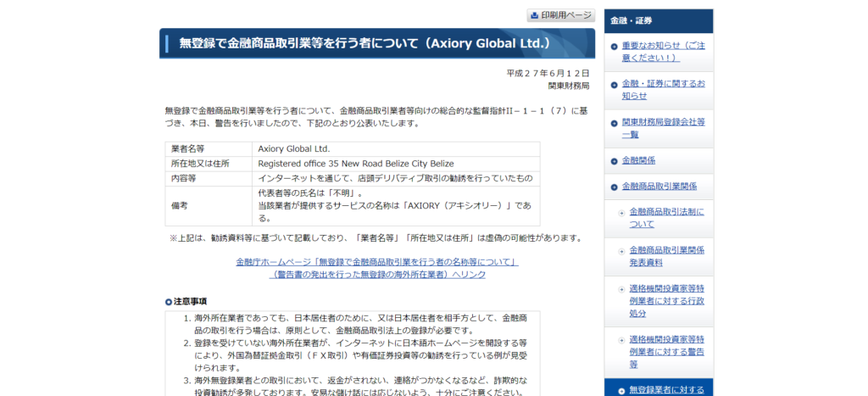
Task: Click the ※上記は footnote text
Action: coord(376,239)
